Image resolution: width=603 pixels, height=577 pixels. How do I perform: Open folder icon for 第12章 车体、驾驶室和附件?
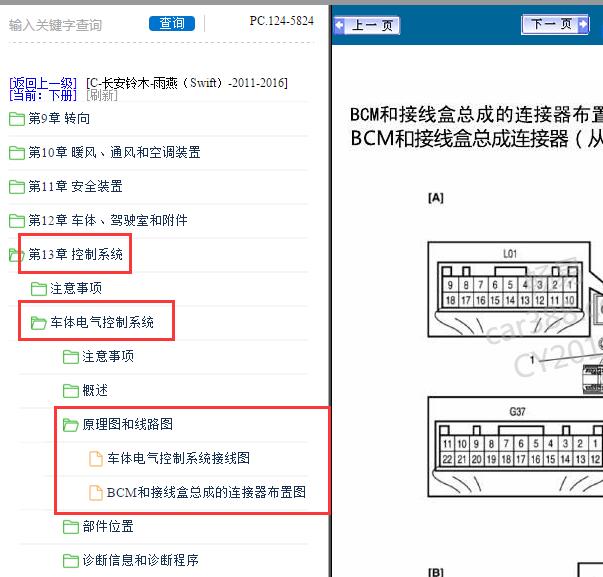pyautogui.click(x=17, y=220)
